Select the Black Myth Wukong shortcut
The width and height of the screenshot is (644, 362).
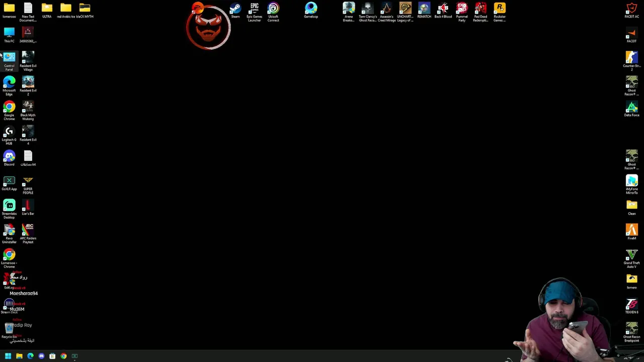[28, 111]
